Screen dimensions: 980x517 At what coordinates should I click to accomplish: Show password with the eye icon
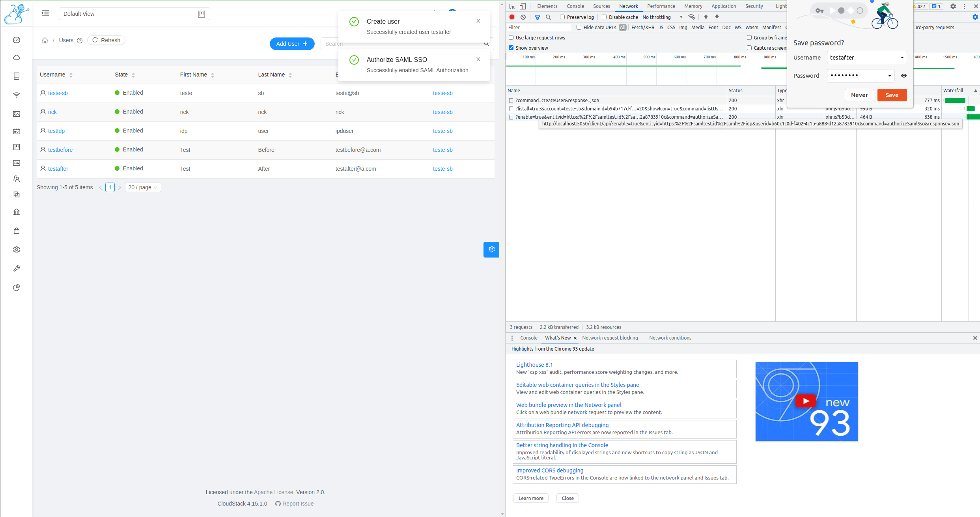904,75
